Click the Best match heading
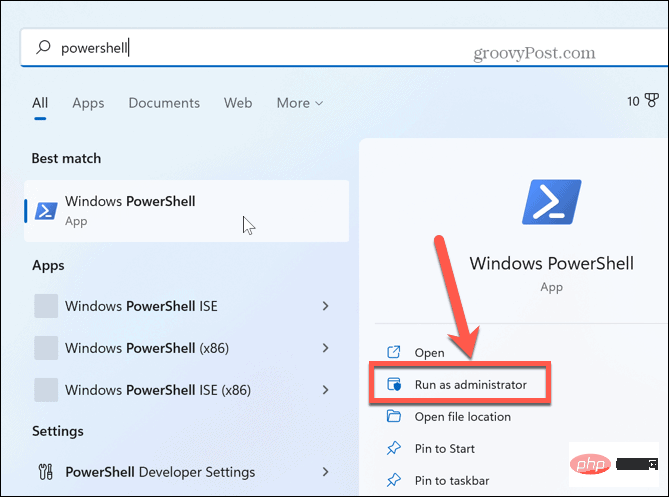669x497 pixels. 66,158
